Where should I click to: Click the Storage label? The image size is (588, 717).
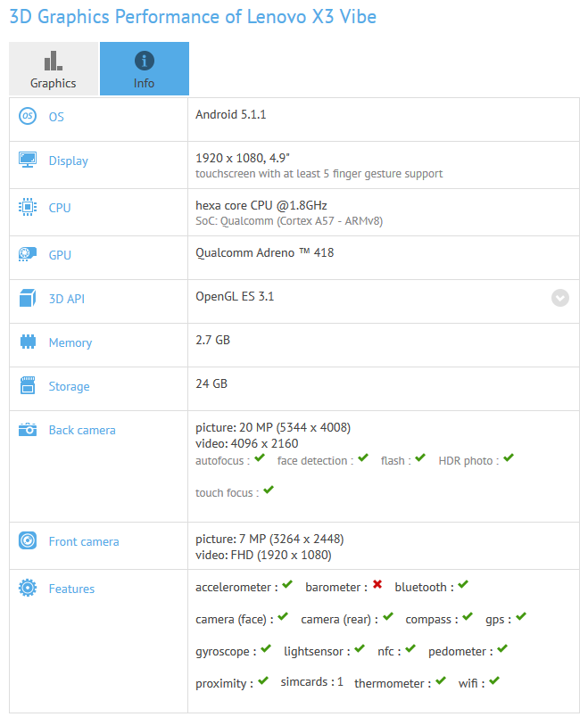69,387
